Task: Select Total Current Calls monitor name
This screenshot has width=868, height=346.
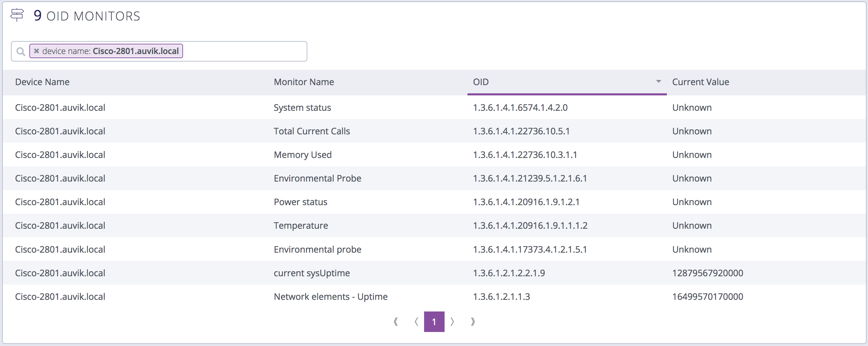Action: (312, 131)
